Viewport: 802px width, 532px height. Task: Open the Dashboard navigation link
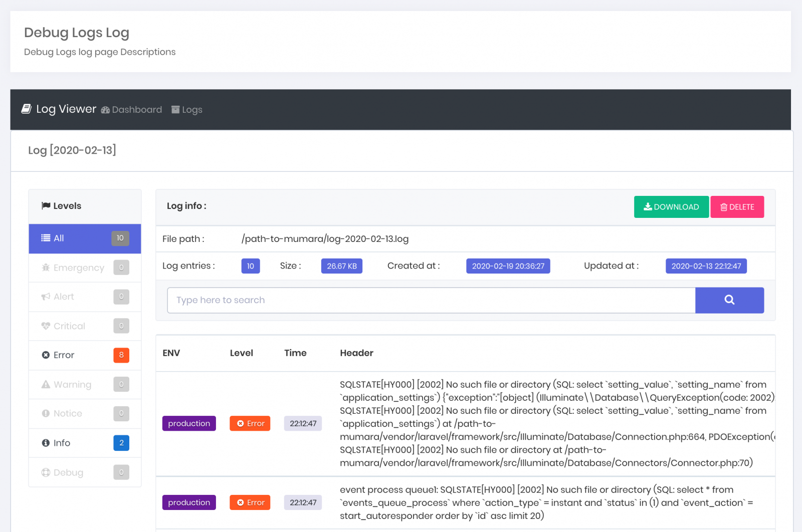(132, 110)
